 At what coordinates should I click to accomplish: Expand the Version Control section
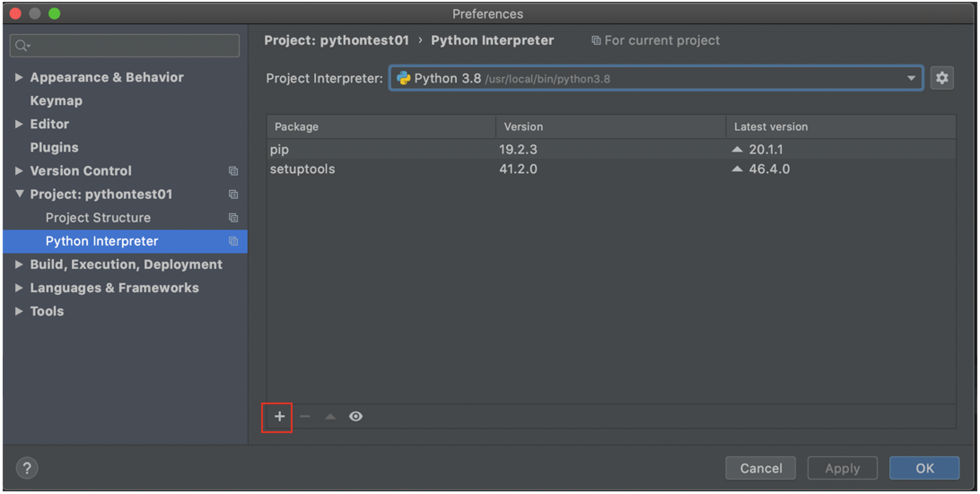pos(18,171)
